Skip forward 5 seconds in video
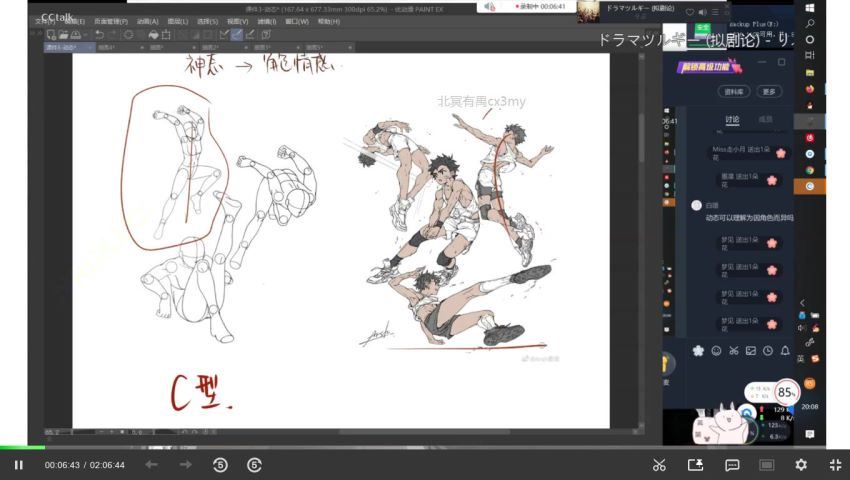Viewport: 850px width, 480px height. (254, 465)
